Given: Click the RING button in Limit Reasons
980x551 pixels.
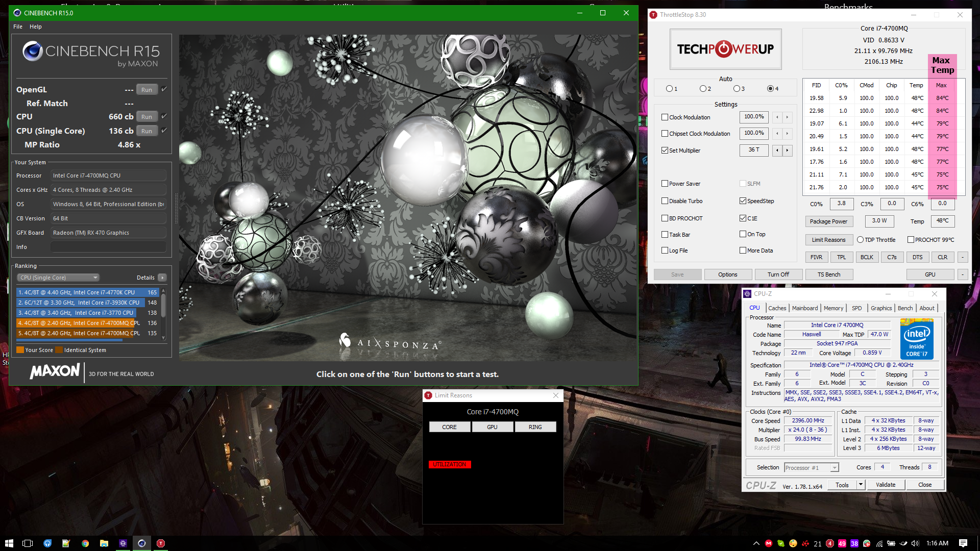Looking at the screenshot, I should coord(535,427).
